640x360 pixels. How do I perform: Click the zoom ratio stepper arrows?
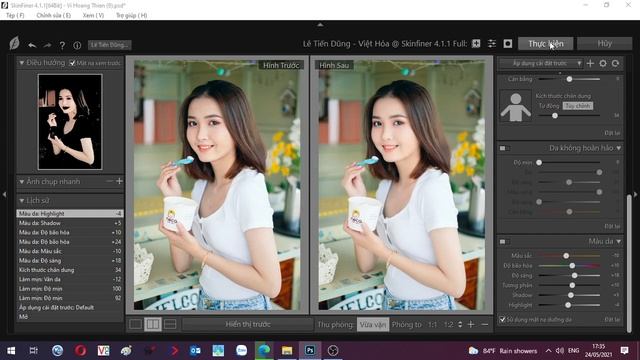460,324
